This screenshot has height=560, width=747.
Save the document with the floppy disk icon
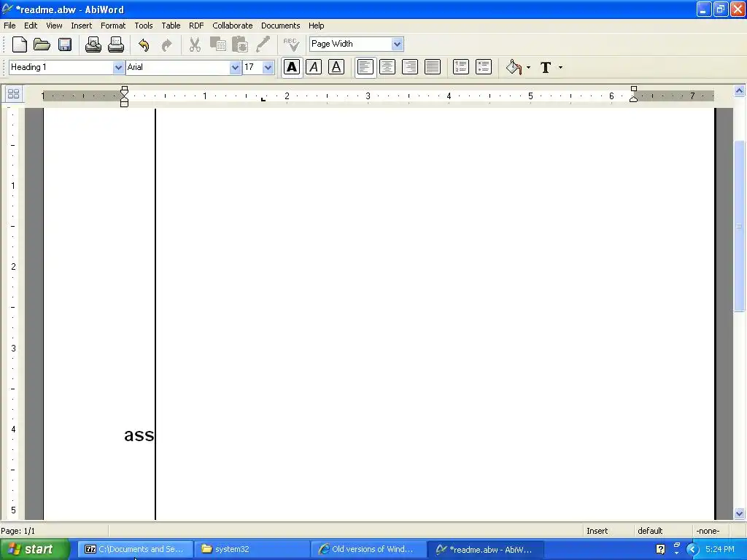(65, 44)
